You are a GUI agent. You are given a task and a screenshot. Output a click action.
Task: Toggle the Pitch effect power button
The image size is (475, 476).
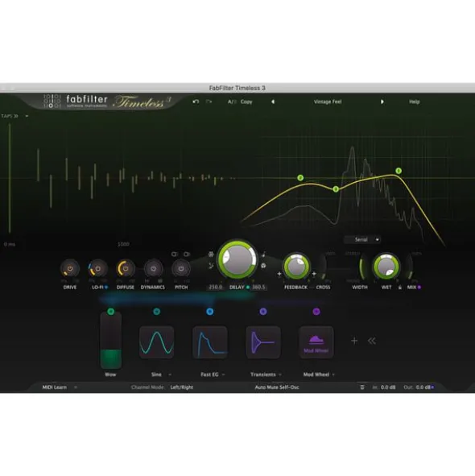tap(181, 269)
